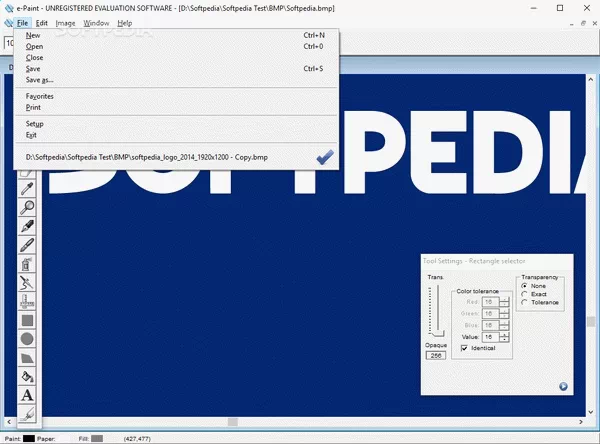Select the text tool marked A
Image resolution: width=600 pixels, height=444 pixels.
click(27, 395)
